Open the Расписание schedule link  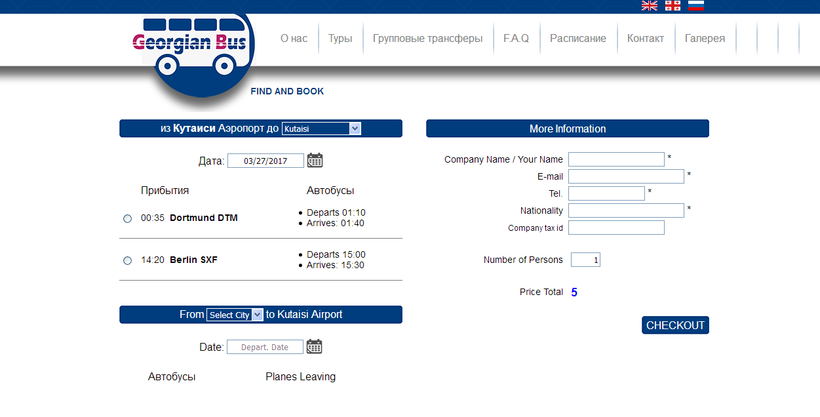point(578,38)
